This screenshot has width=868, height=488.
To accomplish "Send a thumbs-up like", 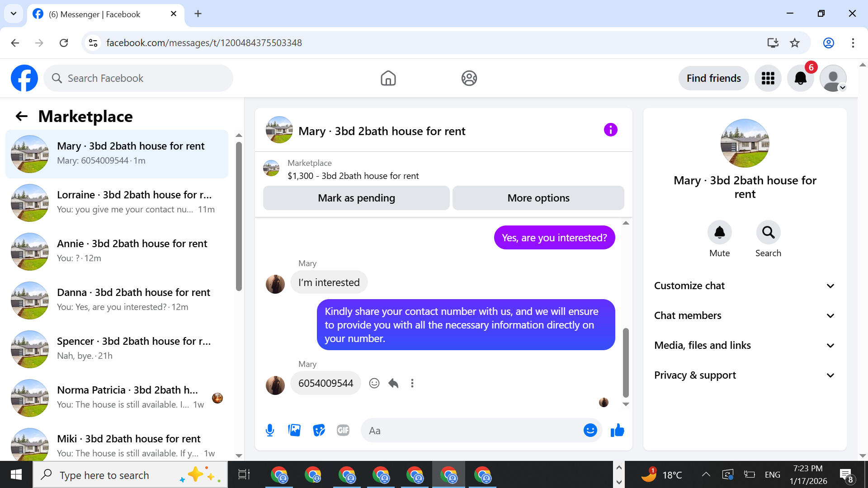I will point(617,430).
